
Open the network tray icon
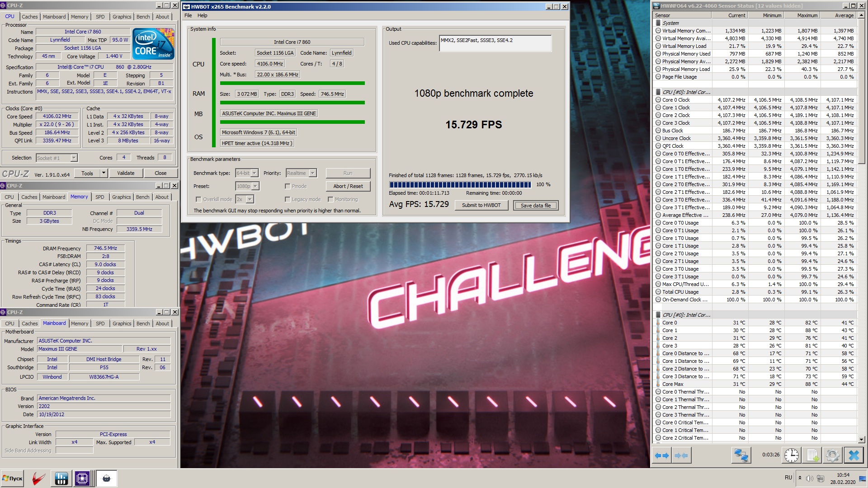click(821, 478)
